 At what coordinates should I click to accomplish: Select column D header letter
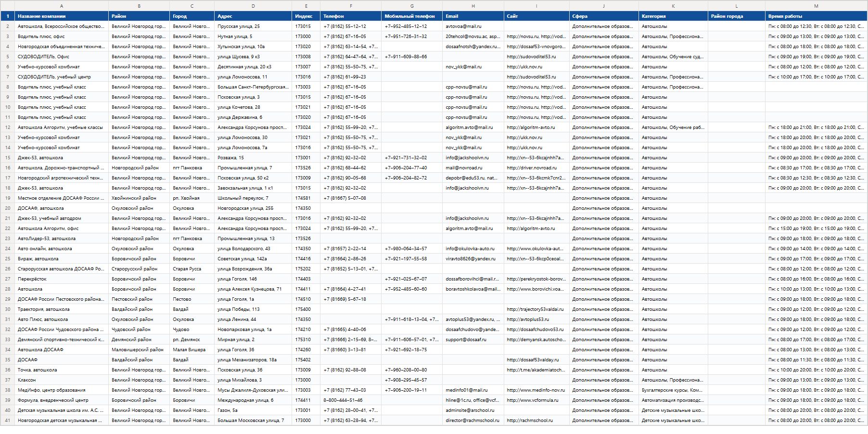[253, 6]
